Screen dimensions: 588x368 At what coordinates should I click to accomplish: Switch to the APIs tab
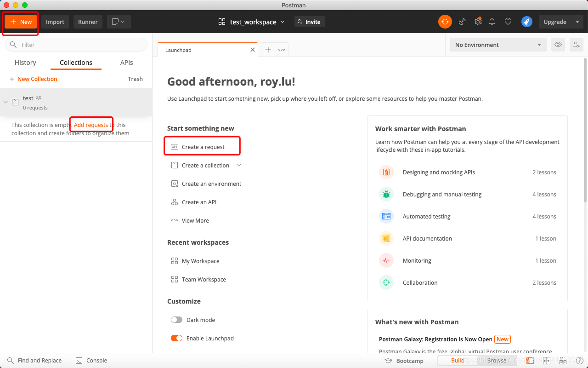tap(126, 63)
